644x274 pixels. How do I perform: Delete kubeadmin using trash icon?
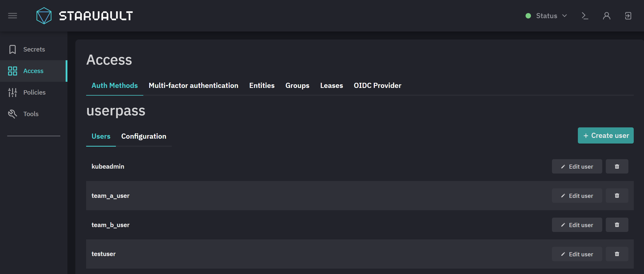click(x=617, y=167)
